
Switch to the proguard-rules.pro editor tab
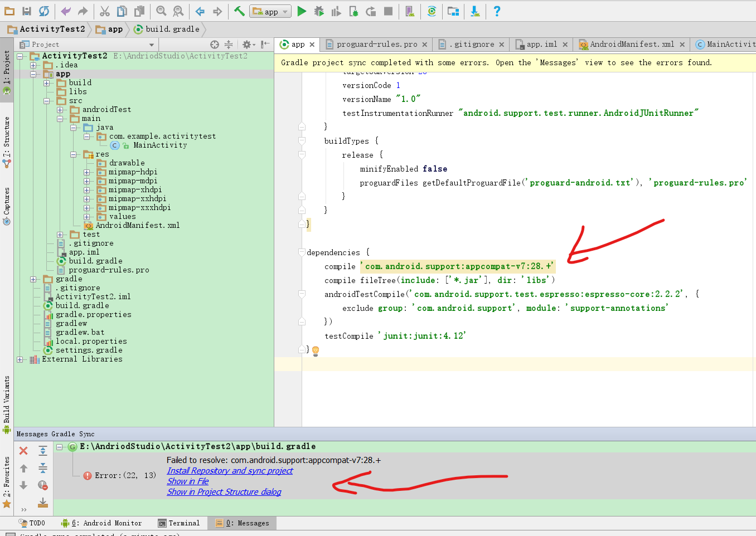(377, 44)
